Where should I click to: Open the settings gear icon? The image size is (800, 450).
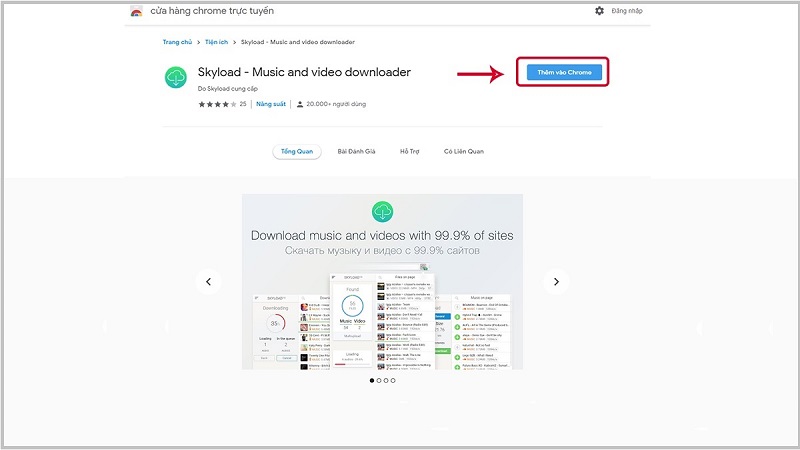599,11
